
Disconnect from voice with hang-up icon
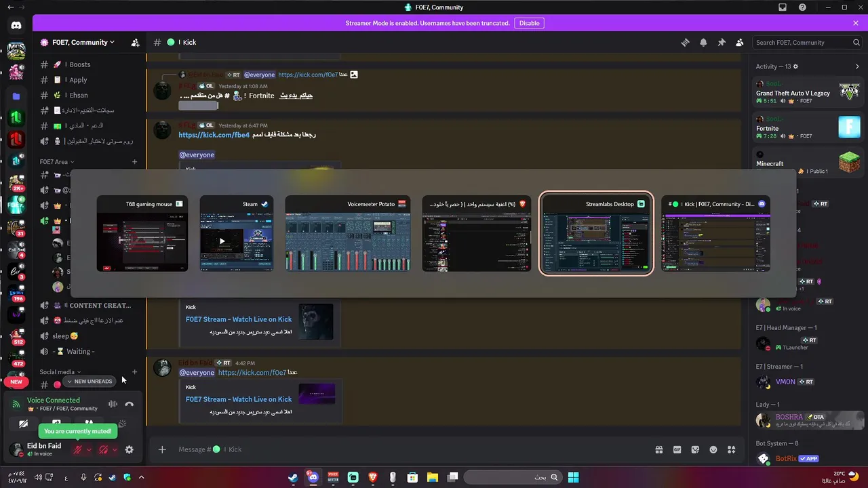[x=129, y=404]
